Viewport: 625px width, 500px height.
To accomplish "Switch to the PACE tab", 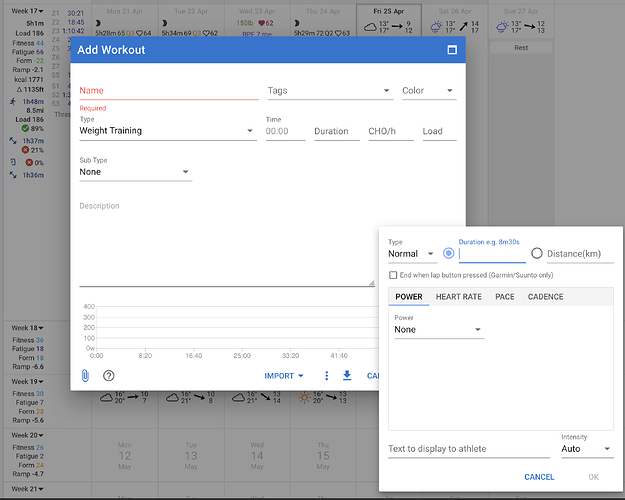I will (505, 297).
